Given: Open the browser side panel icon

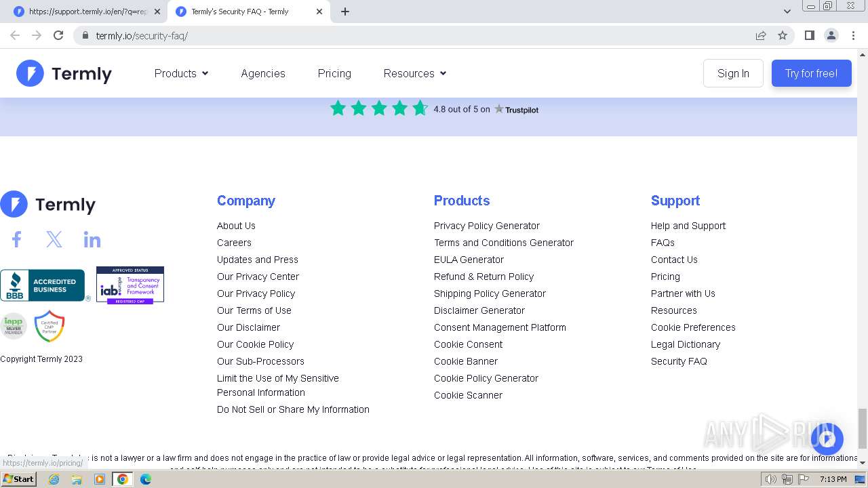Looking at the screenshot, I should tap(809, 35).
